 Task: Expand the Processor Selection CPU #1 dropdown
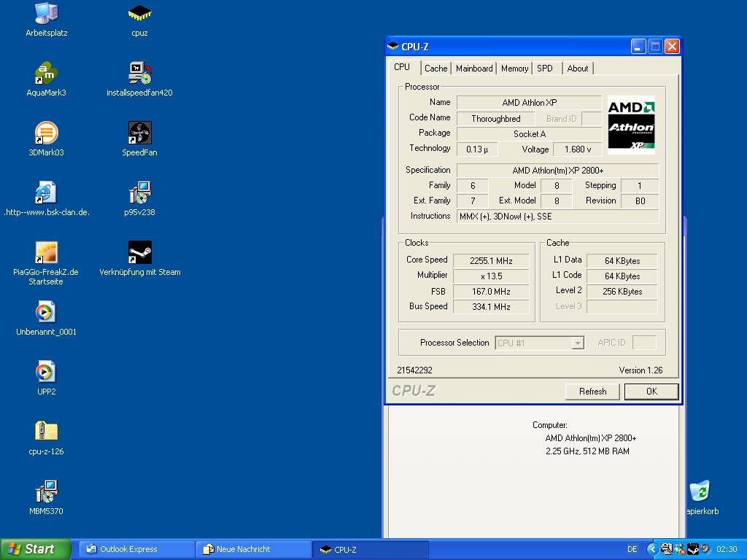tap(578, 343)
